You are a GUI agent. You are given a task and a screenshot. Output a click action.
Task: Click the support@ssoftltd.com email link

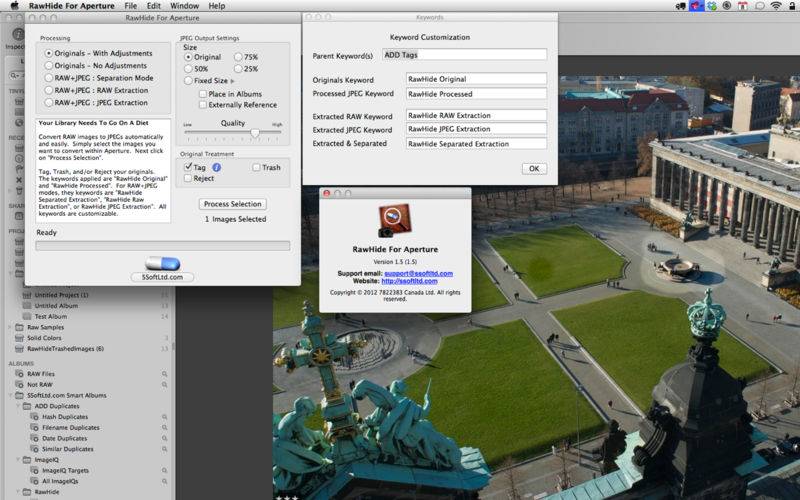[x=418, y=273]
